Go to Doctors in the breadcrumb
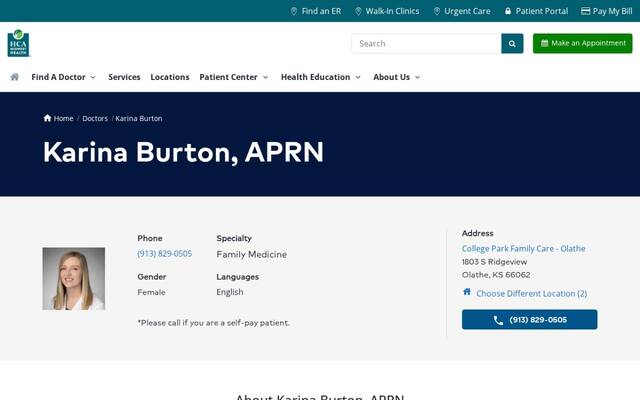The height and width of the screenshot is (400, 640). click(x=95, y=118)
